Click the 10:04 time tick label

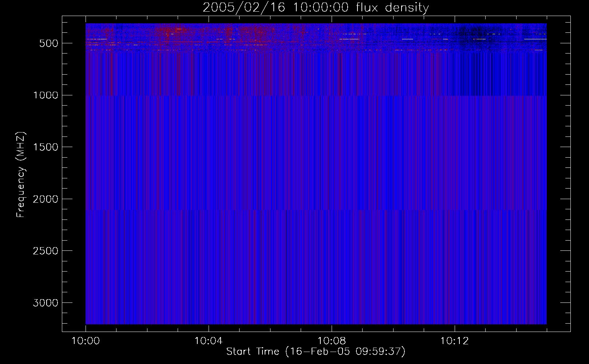click(x=208, y=341)
